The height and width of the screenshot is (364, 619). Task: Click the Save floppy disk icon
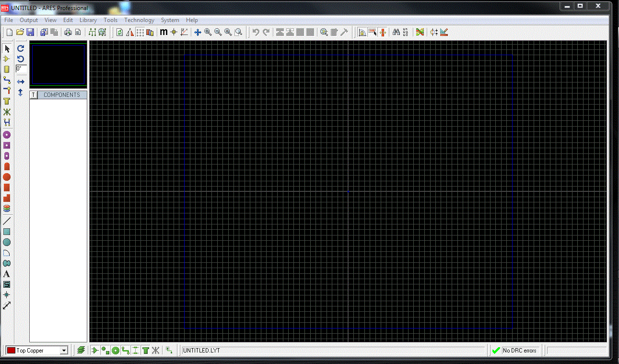tap(30, 32)
